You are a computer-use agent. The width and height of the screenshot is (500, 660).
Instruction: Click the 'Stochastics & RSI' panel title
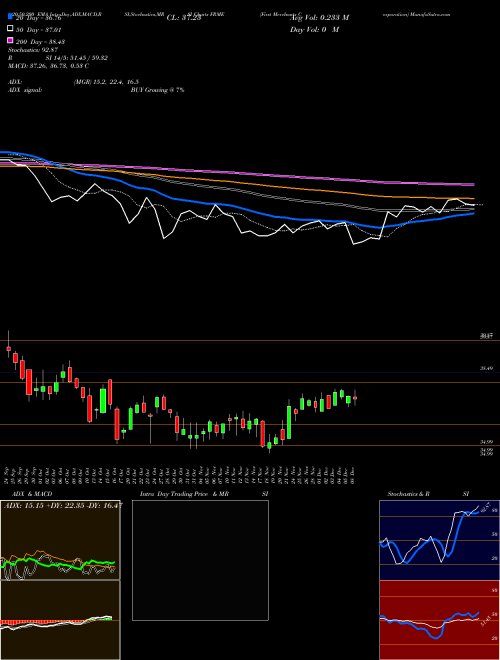click(428, 494)
